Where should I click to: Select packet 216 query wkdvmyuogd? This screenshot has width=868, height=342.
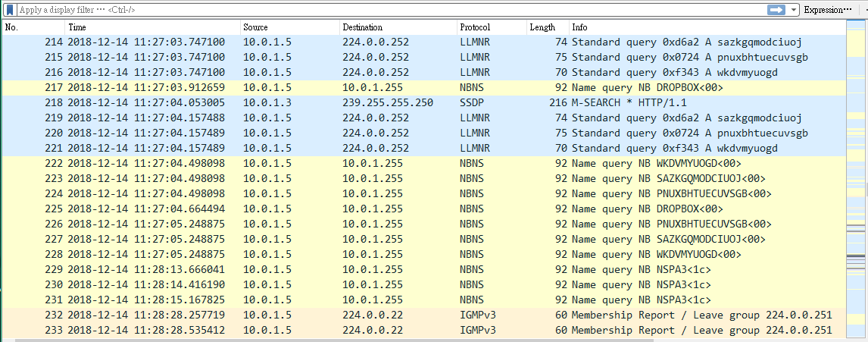(425, 72)
